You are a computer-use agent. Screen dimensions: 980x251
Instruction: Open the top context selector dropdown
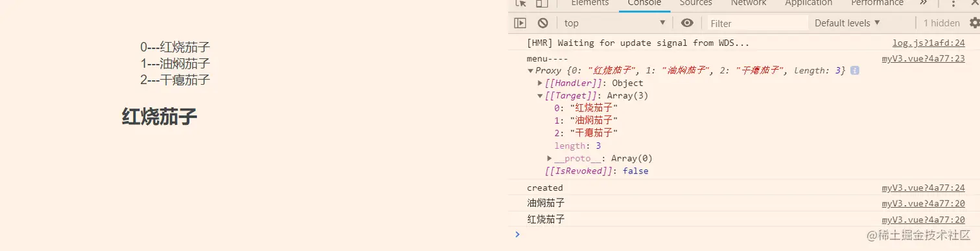pyautogui.click(x=614, y=23)
